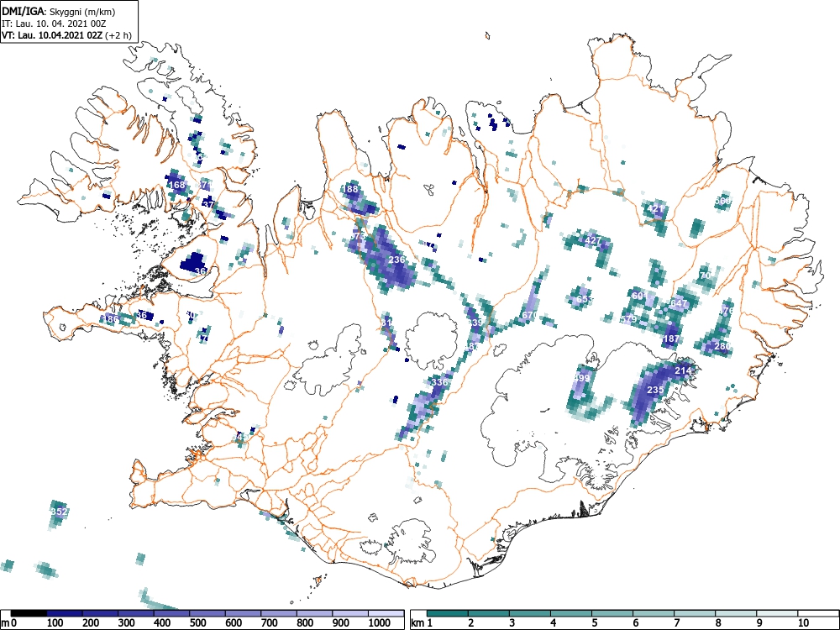The width and height of the screenshot is (840, 630).
Task: Click the 187 visibility value on the map
Action: [x=670, y=339]
